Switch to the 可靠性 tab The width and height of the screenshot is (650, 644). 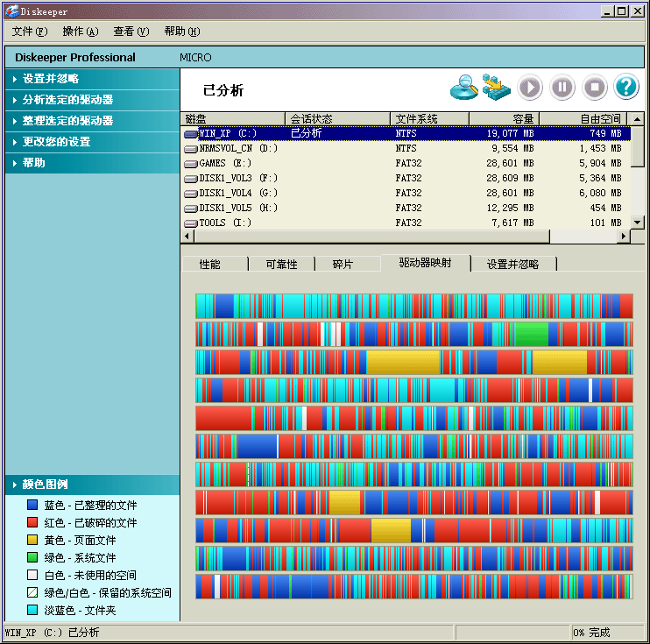(281, 264)
